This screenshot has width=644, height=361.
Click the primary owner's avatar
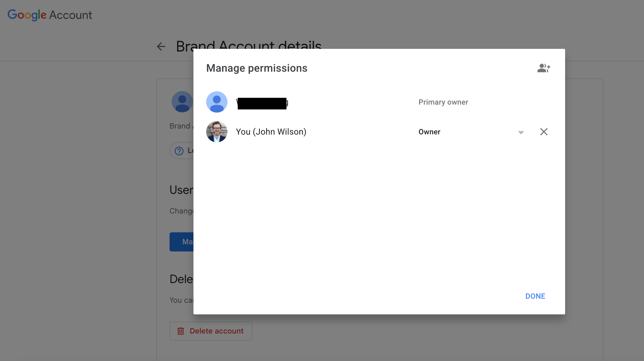(216, 102)
